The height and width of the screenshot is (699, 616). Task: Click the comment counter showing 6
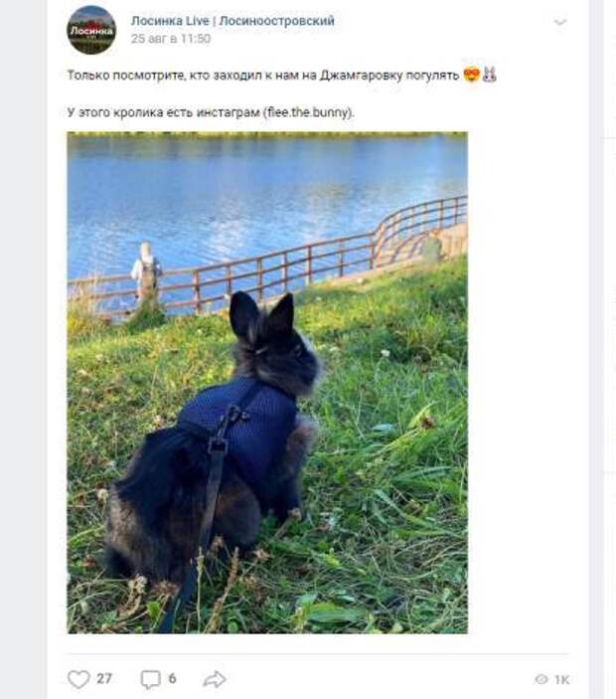tap(172, 679)
